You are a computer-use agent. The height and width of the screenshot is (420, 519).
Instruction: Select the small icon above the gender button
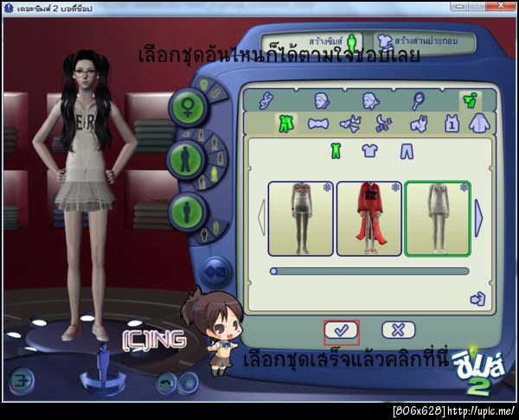pyautogui.click(x=203, y=83)
